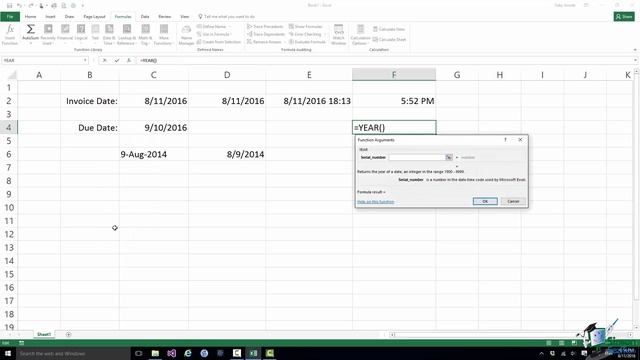Open File Explorer from the taskbar
Screen dimensions: 640x360
pyautogui.click(x=155, y=353)
